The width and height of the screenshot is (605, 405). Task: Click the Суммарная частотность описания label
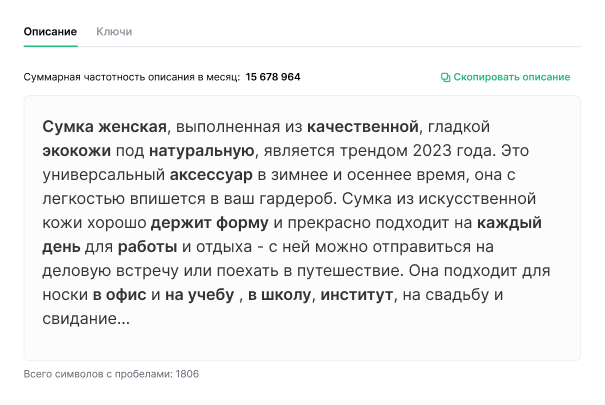point(131,77)
